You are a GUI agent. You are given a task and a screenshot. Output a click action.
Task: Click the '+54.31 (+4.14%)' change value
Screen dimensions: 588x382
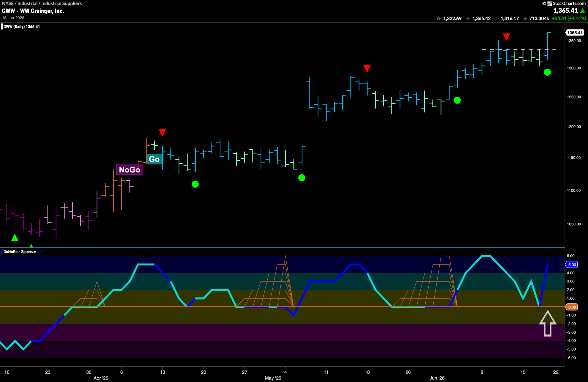(x=569, y=19)
